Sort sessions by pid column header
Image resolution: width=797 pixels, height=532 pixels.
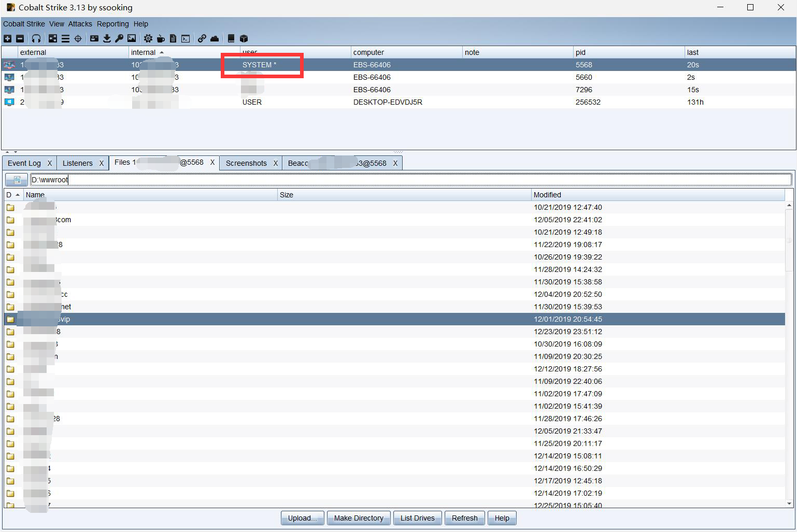[629, 52]
